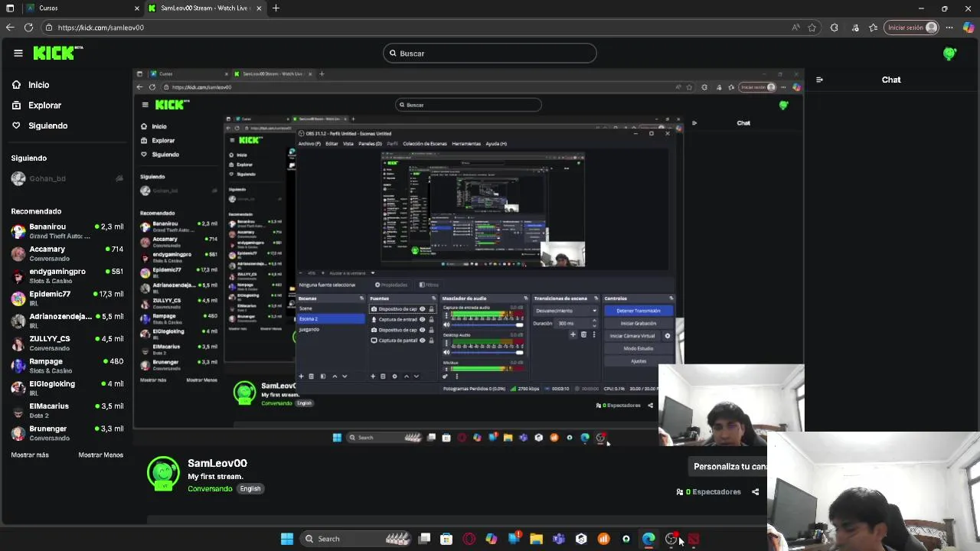Click the Siguiendo section heading
The image size is (980, 551).
point(28,158)
